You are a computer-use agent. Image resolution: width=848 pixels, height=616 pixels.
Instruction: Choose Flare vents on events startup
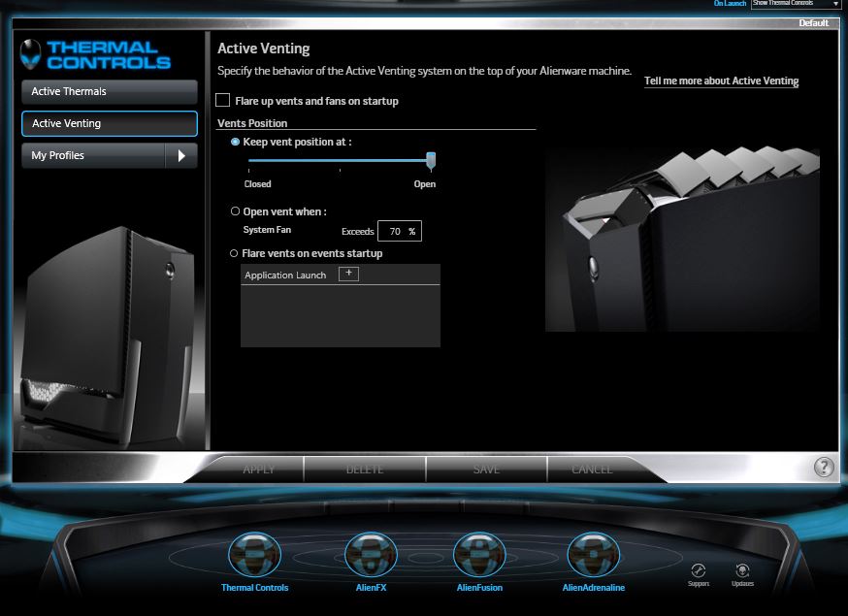tap(234, 253)
